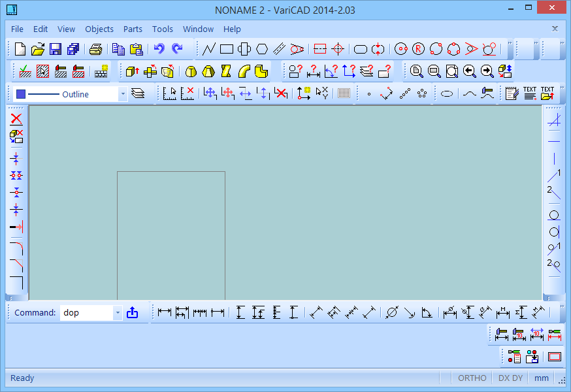
Task: Click the brick wall pattern icon
Action: pos(101,71)
